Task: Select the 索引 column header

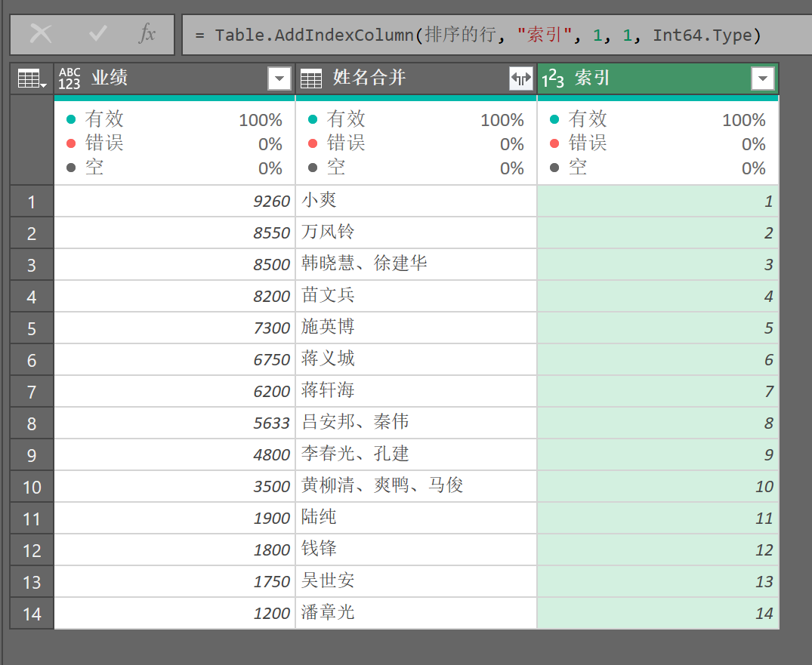Action: click(x=658, y=79)
